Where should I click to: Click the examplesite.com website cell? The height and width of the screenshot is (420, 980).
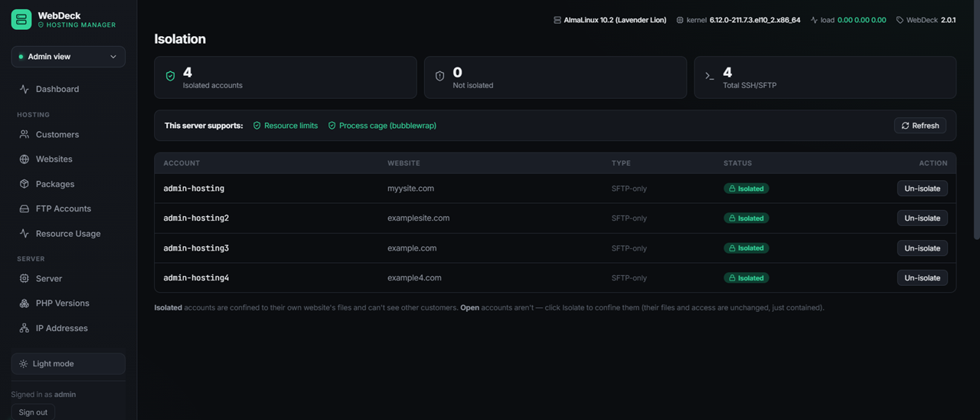coord(419,218)
